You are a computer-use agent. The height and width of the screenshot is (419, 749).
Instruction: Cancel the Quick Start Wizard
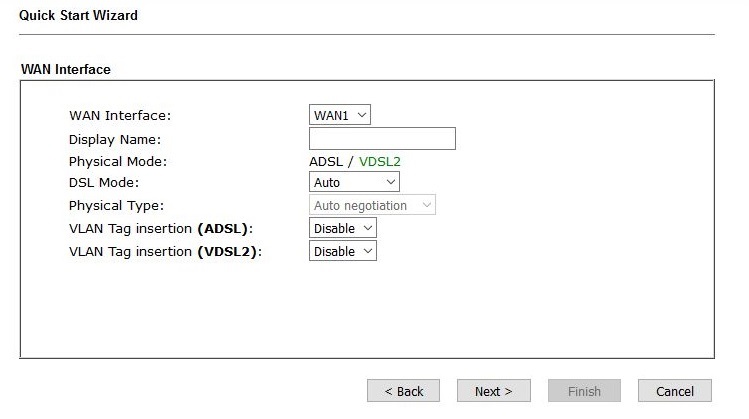click(674, 391)
